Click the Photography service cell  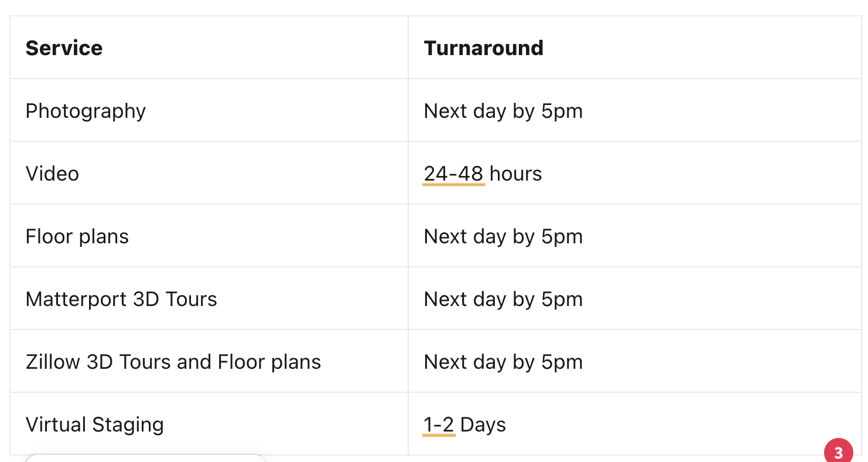click(x=209, y=110)
